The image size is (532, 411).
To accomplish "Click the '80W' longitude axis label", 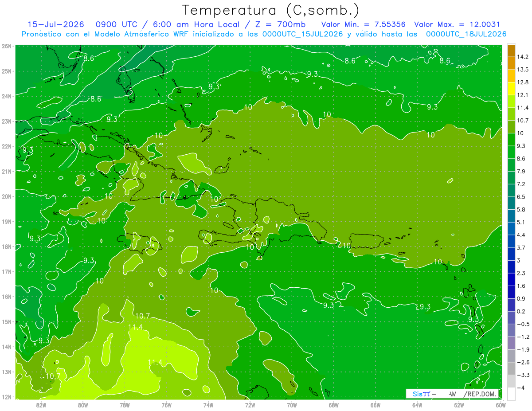I will click(x=83, y=405).
